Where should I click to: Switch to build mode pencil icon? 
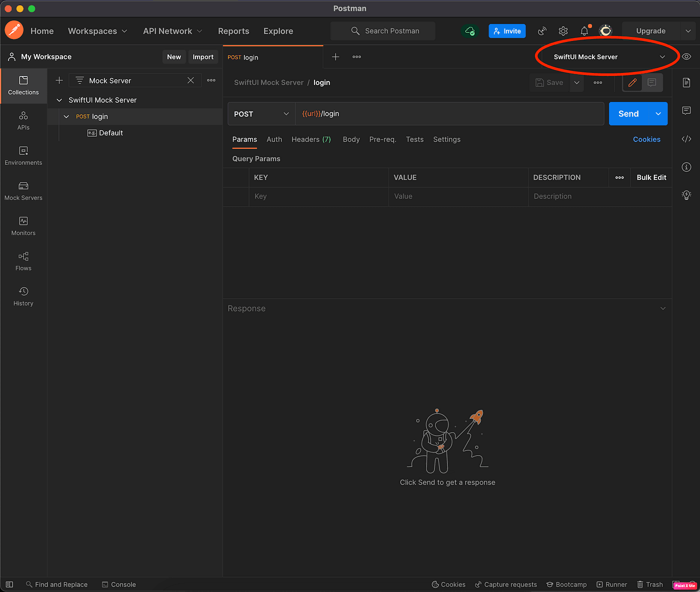[x=632, y=82]
